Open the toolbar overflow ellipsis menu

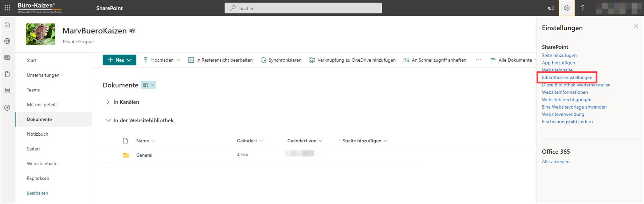pyautogui.click(x=478, y=60)
